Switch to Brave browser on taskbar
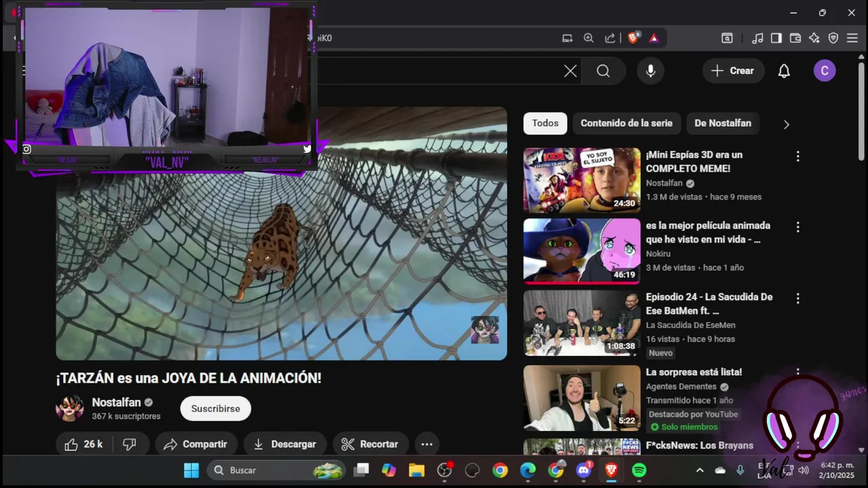This screenshot has width=868, height=488. (x=611, y=470)
